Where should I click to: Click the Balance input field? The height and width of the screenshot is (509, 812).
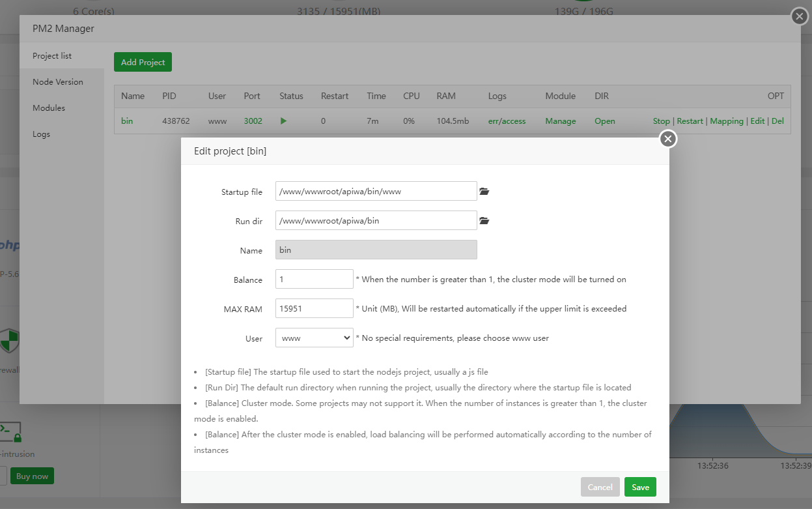(314, 280)
